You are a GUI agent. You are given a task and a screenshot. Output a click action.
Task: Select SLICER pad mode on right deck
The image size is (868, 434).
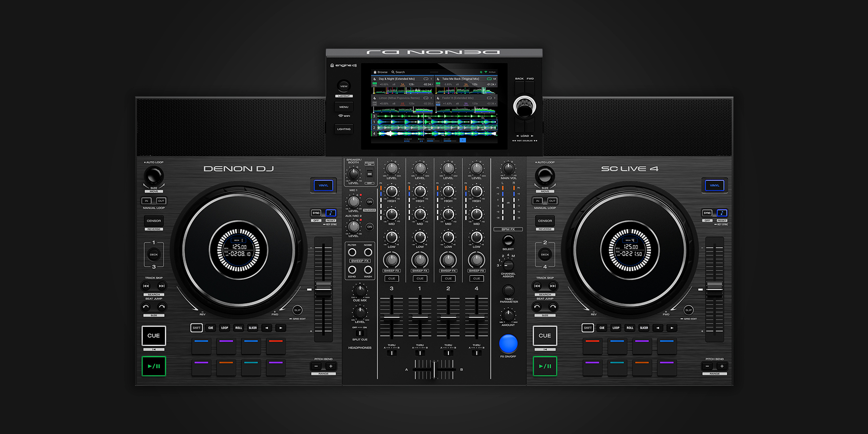pyautogui.click(x=644, y=328)
